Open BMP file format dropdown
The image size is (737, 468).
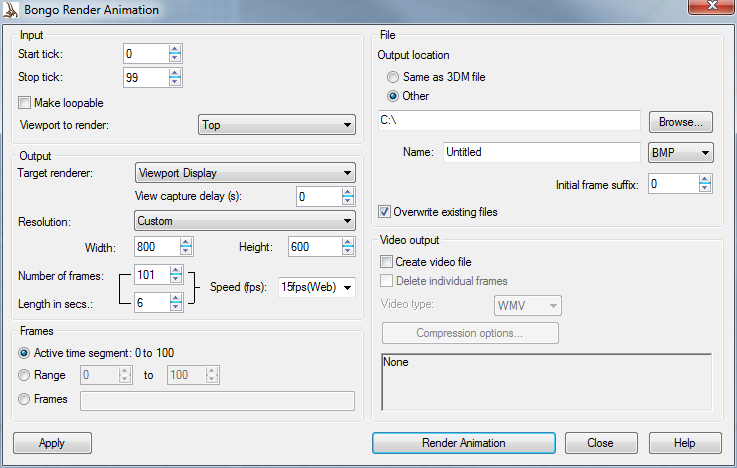tap(681, 153)
